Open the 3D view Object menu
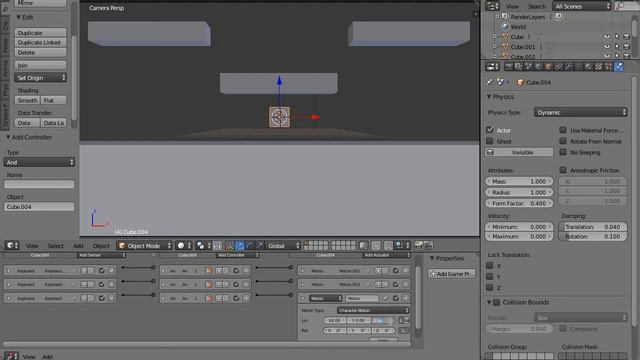This screenshot has height=360, width=640. tap(101, 246)
